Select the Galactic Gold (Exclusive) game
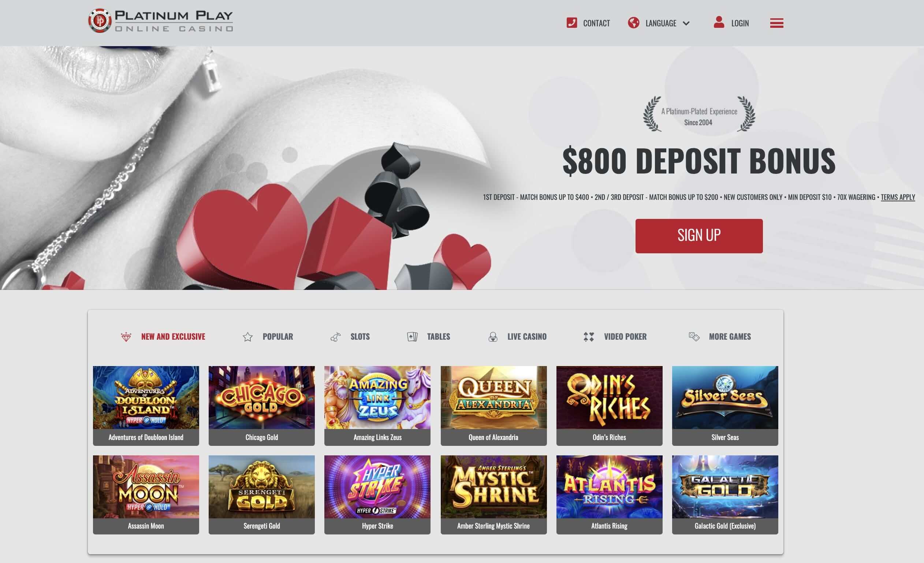Viewport: 924px width, 563px height. (725, 494)
